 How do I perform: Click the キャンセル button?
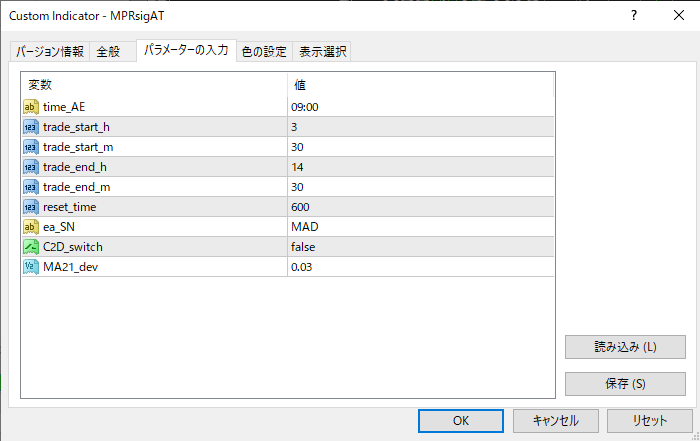[x=550, y=421]
